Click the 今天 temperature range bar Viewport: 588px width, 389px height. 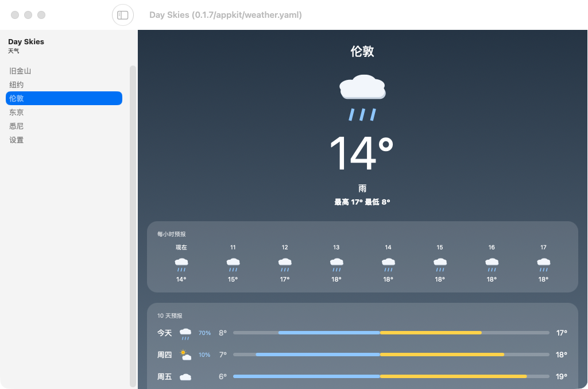[391, 333]
